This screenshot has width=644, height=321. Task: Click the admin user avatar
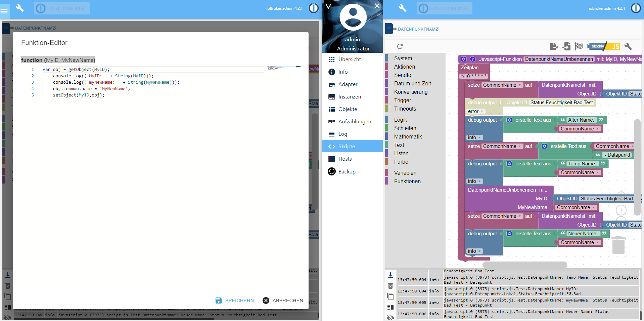pyautogui.click(x=353, y=17)
